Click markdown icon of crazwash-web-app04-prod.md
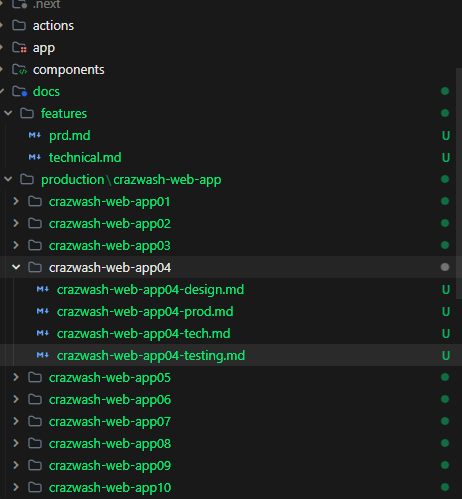Viewport: 462px width, 499px height. coord(43,311)
